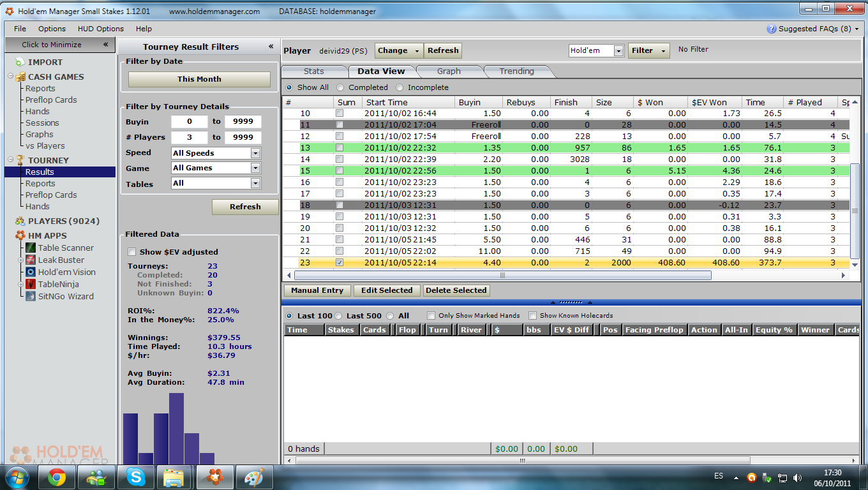Click Refresh next to player name

coord(443,50)
